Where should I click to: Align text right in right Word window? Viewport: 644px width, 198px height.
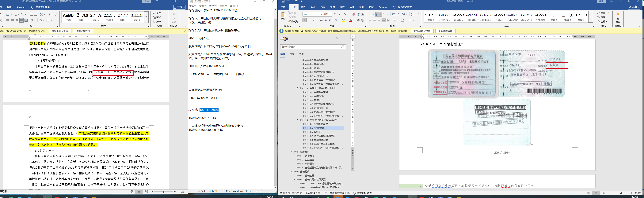[x=379, y=20]
